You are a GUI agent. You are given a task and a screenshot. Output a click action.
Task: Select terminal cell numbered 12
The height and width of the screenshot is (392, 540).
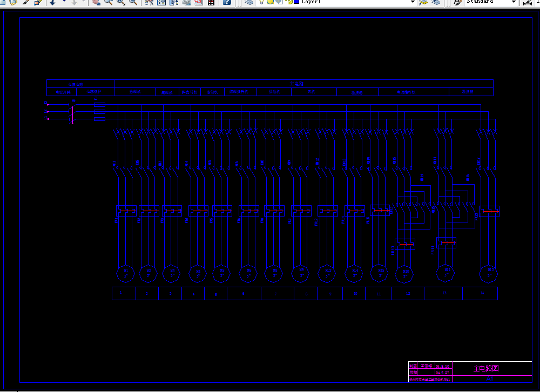click(x=408, y=293)
